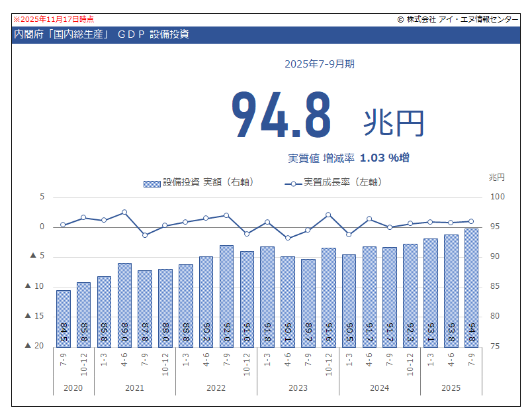
Task: Click the 2021 year axis label
Action: click(134, 388)
